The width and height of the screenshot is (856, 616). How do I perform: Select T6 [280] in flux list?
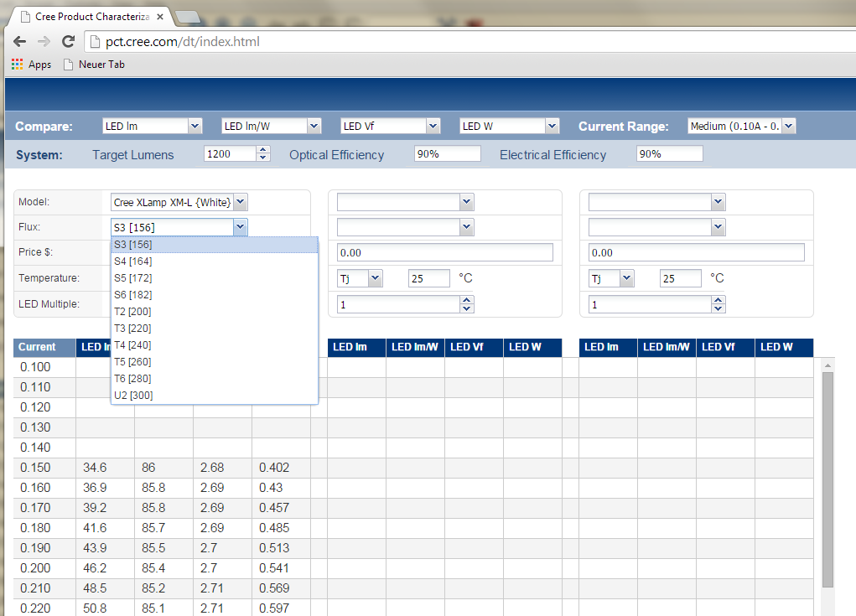pos(215,379)
